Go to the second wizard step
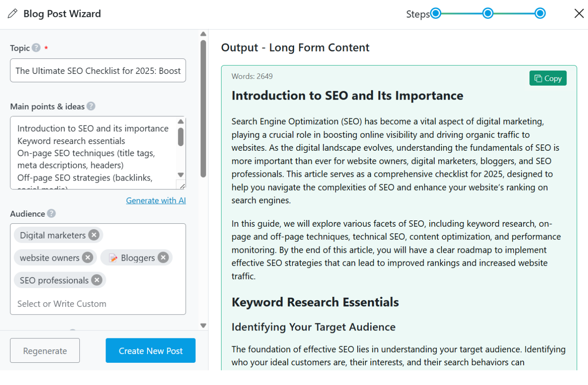Screen dimensions: 588x385 coord(488,14)
